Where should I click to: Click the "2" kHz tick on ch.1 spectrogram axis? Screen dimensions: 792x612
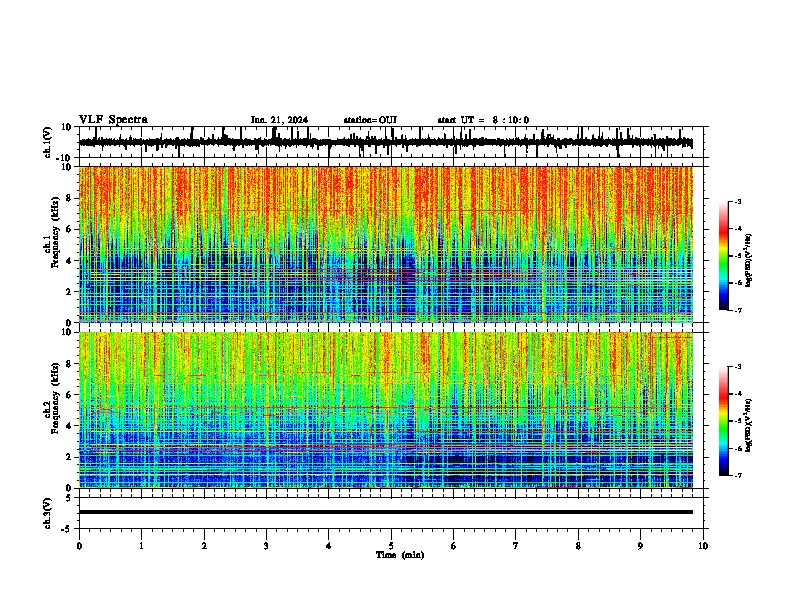pyautogui.click(x=70, y=291)
